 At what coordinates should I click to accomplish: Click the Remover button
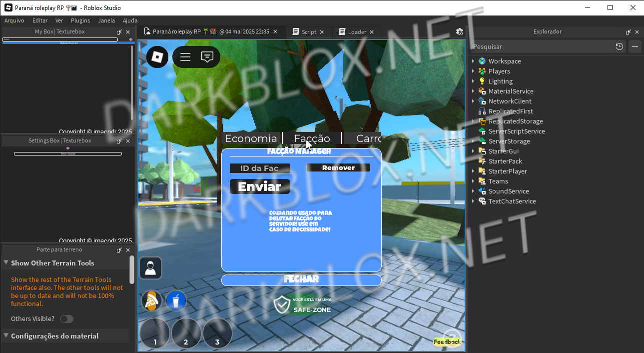click(338, 168)
